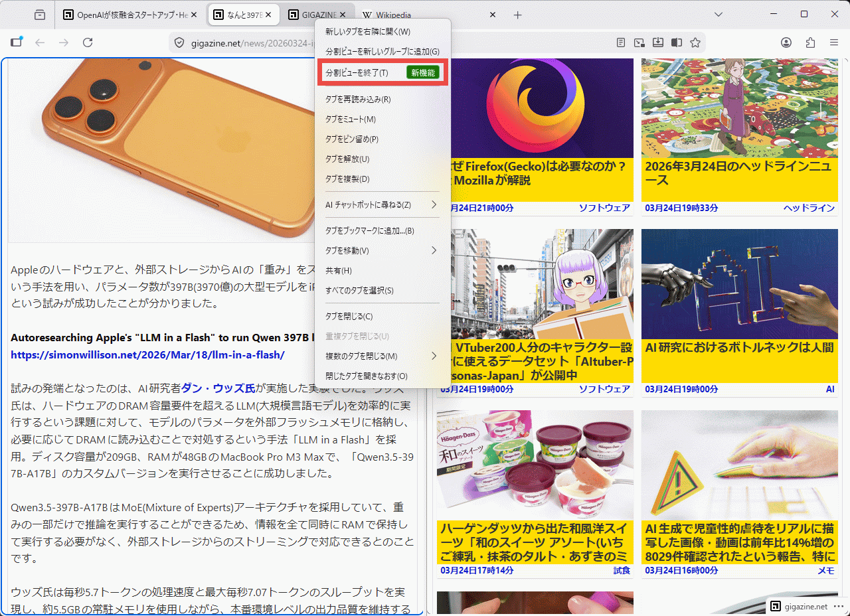The height and width of the screenshot is (616, 850).
Task: Open the account profile icon
Action: 786,42
